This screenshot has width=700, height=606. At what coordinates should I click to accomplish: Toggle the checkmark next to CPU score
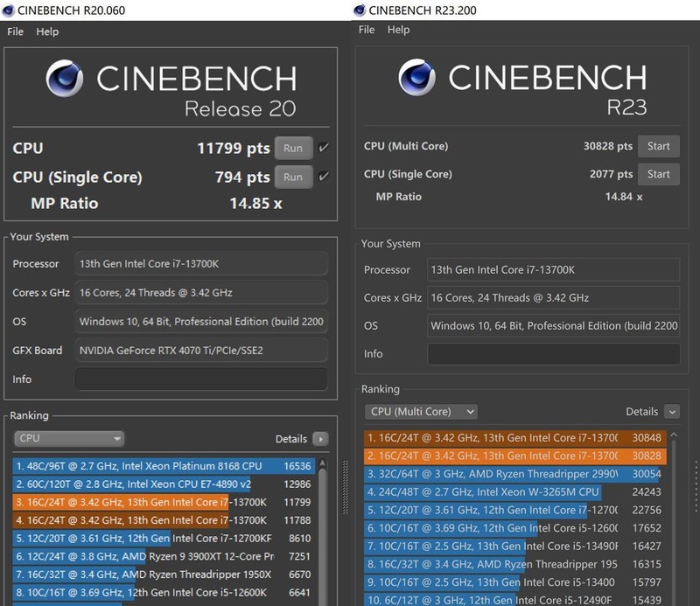point(324,148)
